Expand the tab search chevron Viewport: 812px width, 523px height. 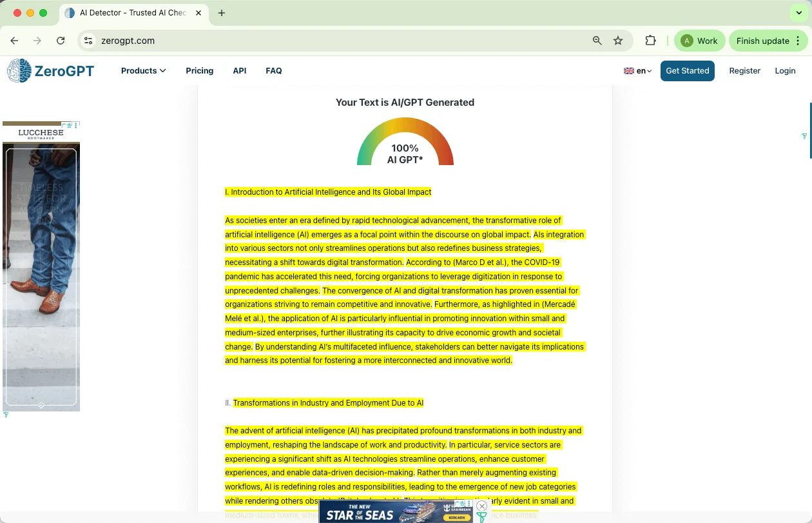point(799,13)
